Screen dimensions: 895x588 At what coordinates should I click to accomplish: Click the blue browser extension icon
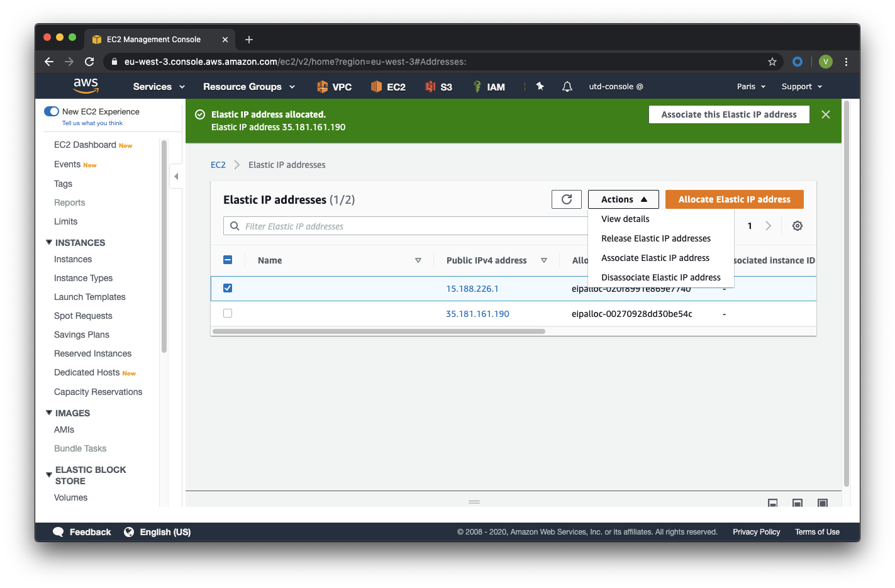coord(798,62)
